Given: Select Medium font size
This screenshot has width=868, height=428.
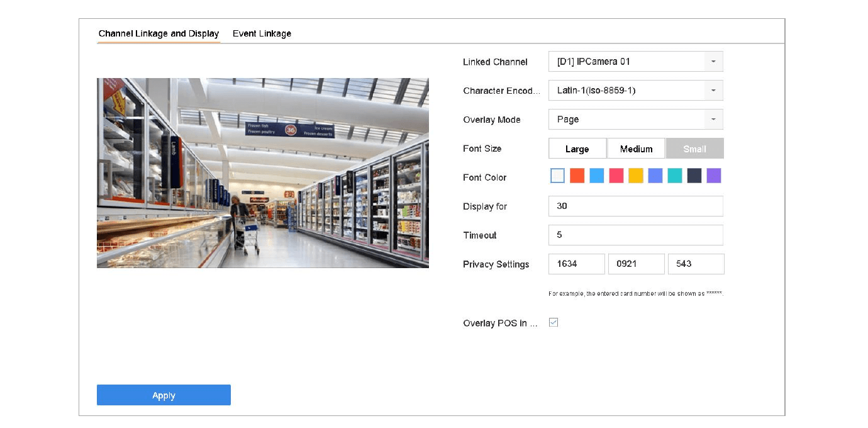Looking at the screenshot, I should [x=636, y=149].
